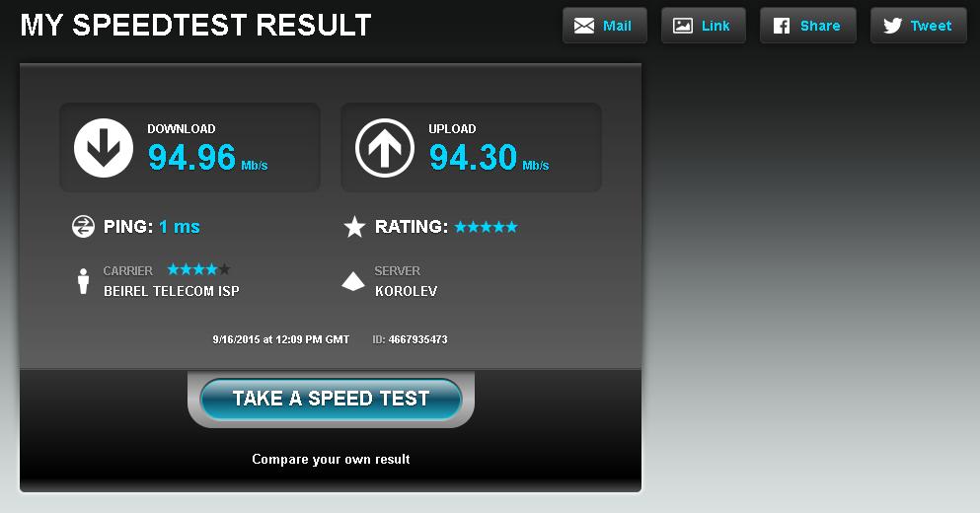
Task: Click the envelope icon on Mail button
Action: pos(583,26)
